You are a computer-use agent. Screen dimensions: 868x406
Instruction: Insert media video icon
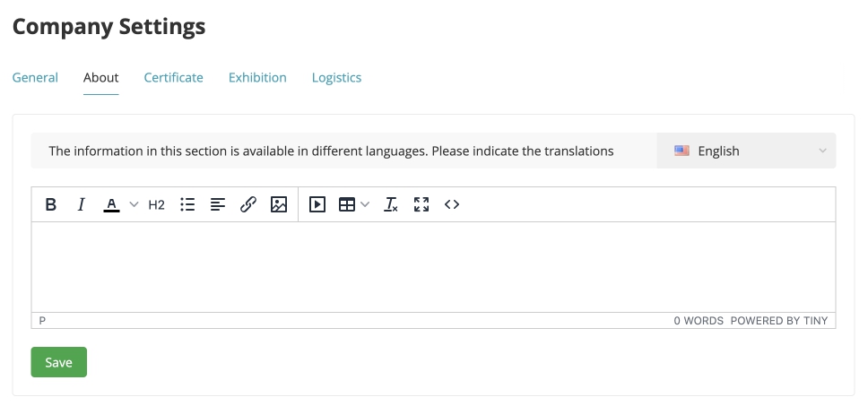(x=317, y=204)
